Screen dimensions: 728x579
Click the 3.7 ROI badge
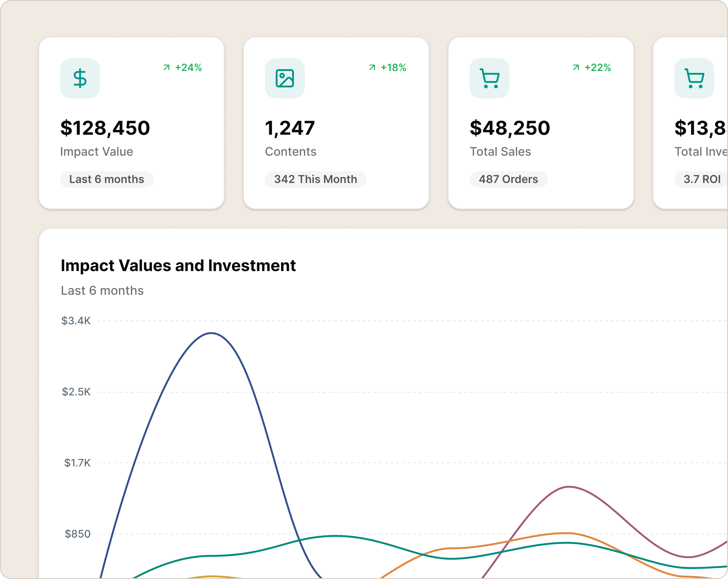pyautogui.click(x=702, y=179)
